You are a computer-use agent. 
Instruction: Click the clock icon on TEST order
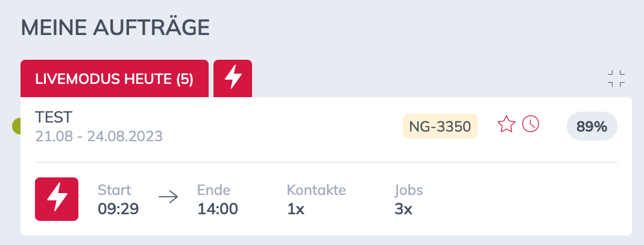point(531,124)
